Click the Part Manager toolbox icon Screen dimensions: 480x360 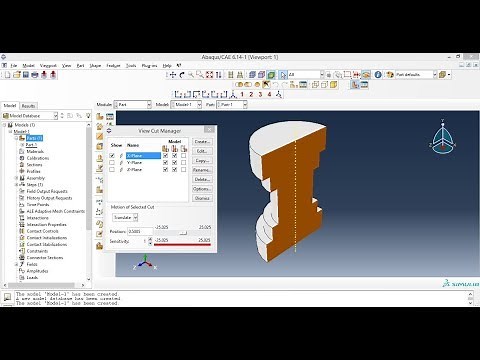click(110, 116)
